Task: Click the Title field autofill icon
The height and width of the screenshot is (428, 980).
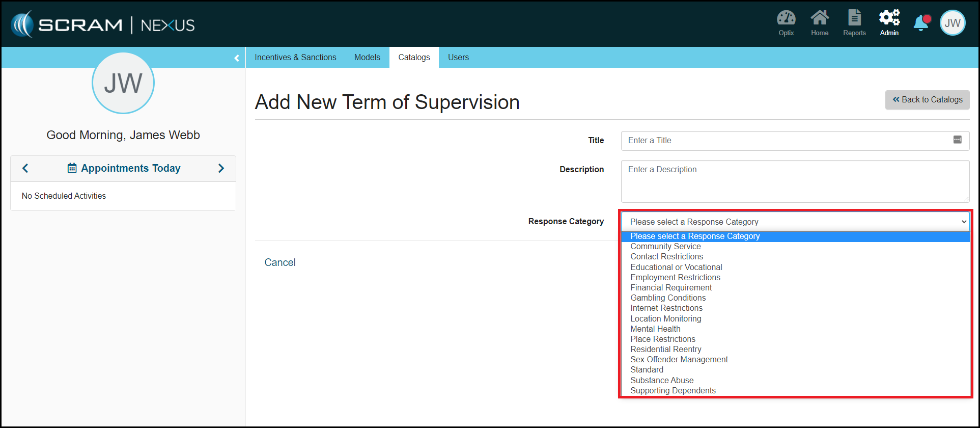Action: point(957,140)
